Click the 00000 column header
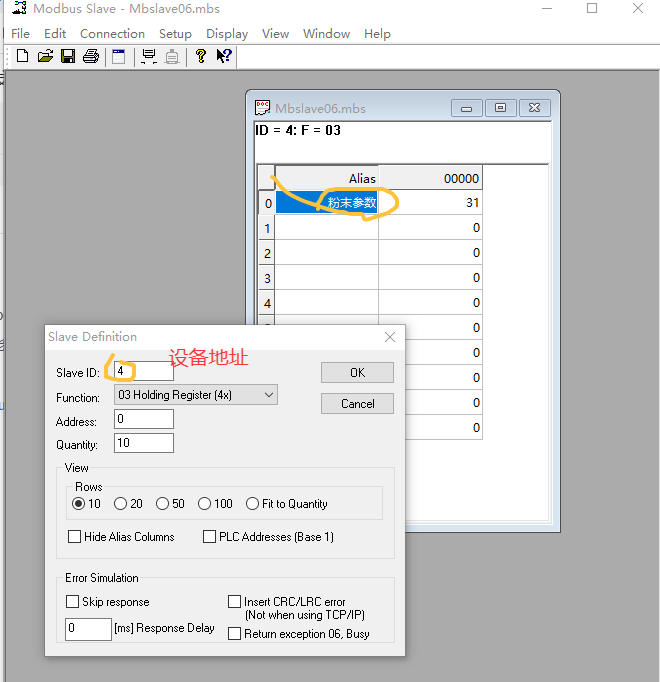The image size is (660, 682). tap(430, 178)
